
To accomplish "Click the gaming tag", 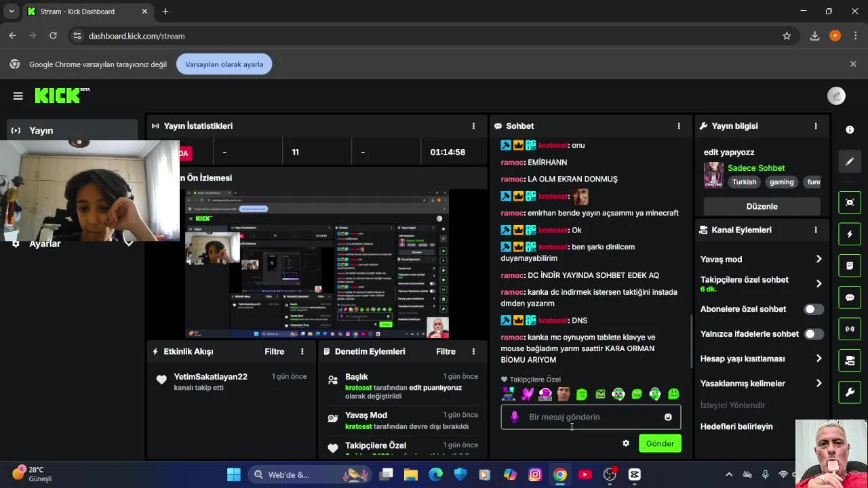I will (x=781, y=182).
